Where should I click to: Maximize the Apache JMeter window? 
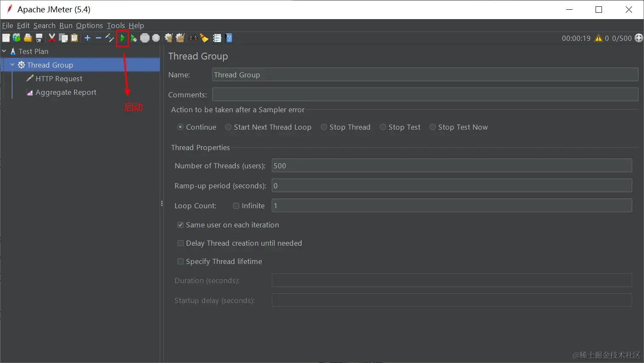(x=599, y=9)
